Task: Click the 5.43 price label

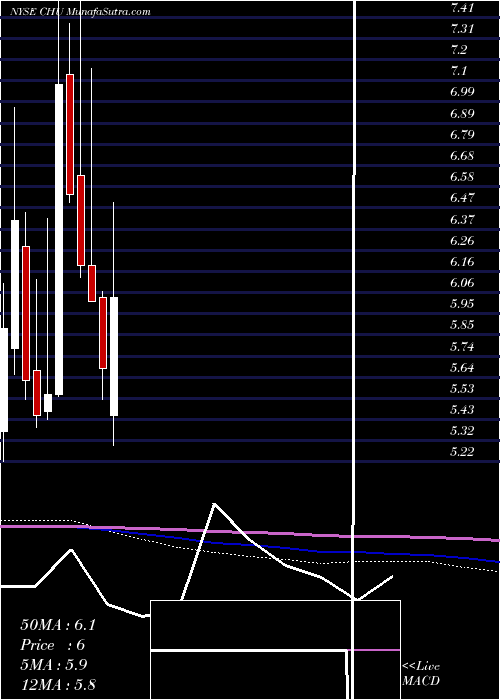Action: (462, 410)
